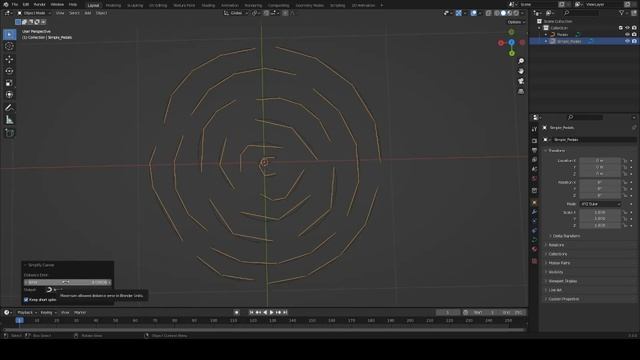The height and width of the screenshot is (360, 640).
Task: Open the timeline Playback menu
Action: [27, 312]
